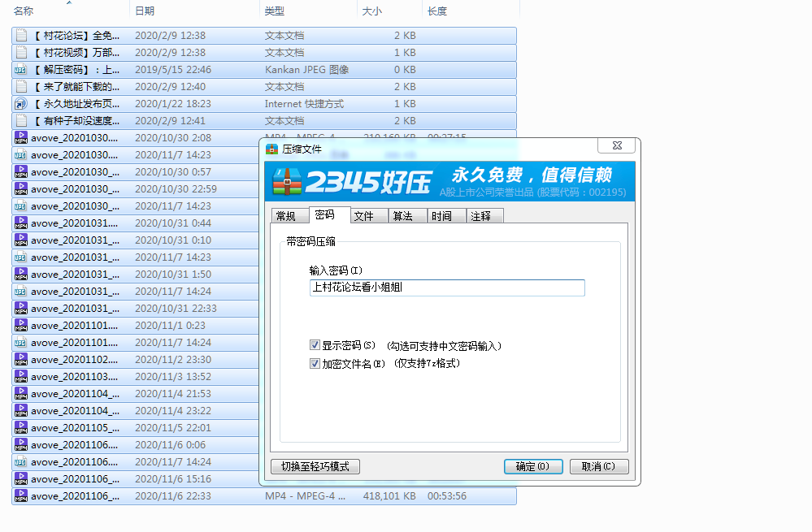Select MP4 icon of file dated 2020/11/6 22:33
This screenshot has width=812, height=532.
(x=21, y=496)
